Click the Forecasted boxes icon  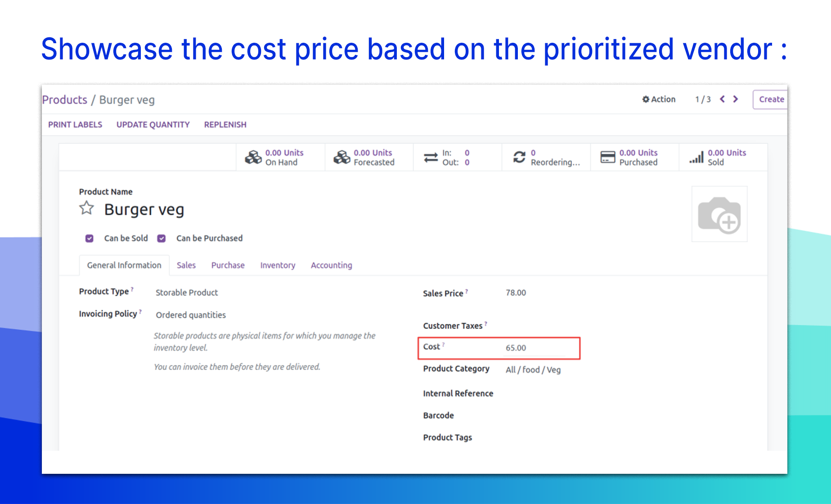pos(342,157)
